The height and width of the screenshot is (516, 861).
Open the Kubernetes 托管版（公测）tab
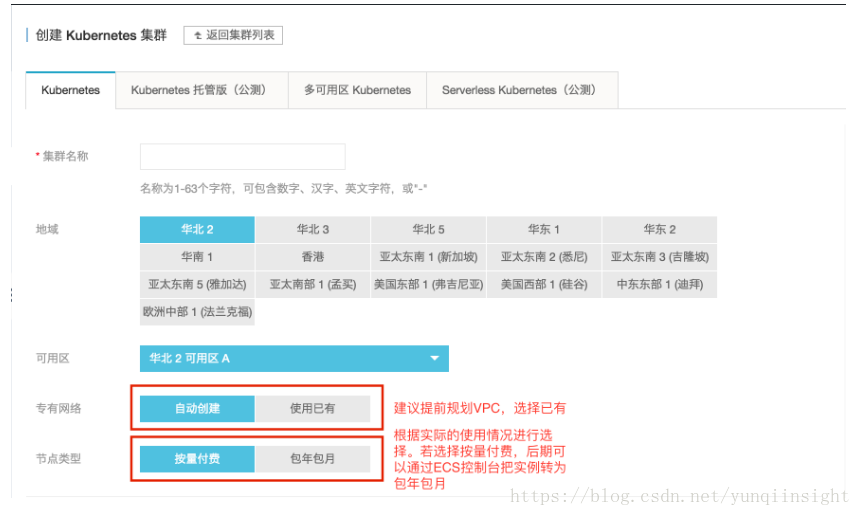click(202, 90)
